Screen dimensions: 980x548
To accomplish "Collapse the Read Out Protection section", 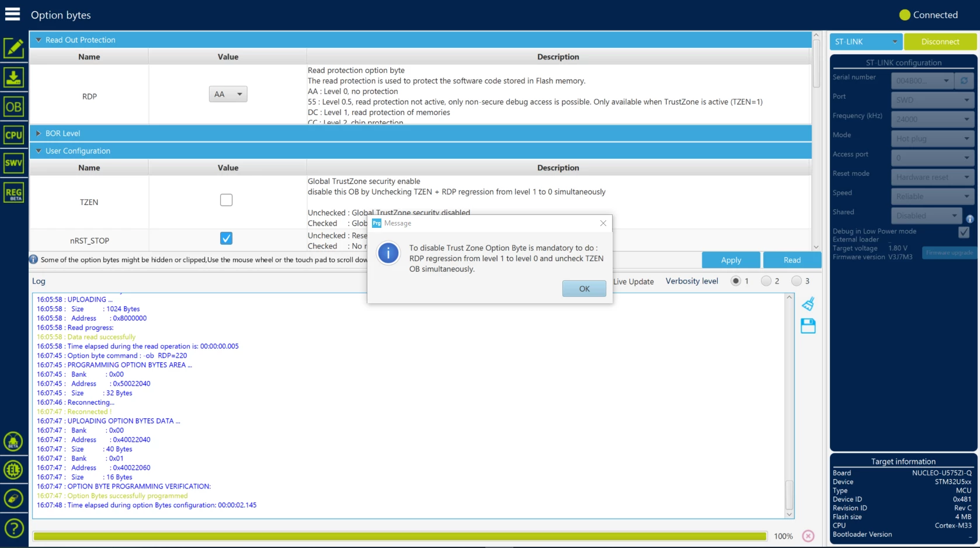I will 39,40.
